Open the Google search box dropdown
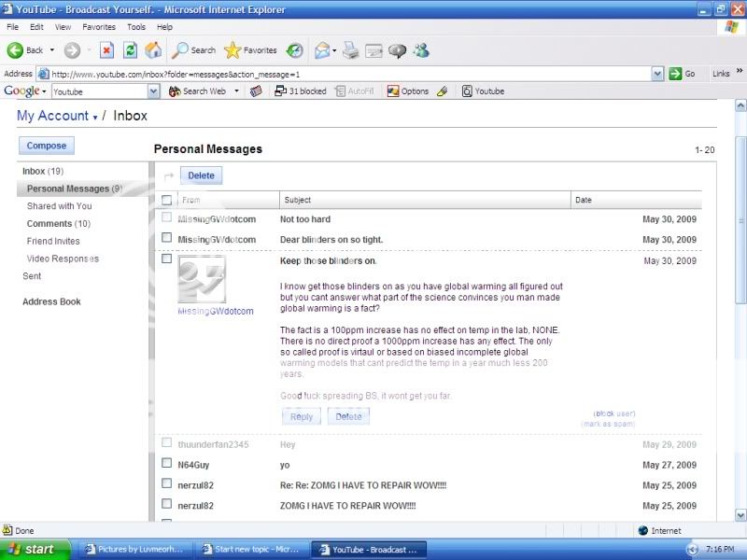Screen dimensions: 747x560 click(153, 91)
